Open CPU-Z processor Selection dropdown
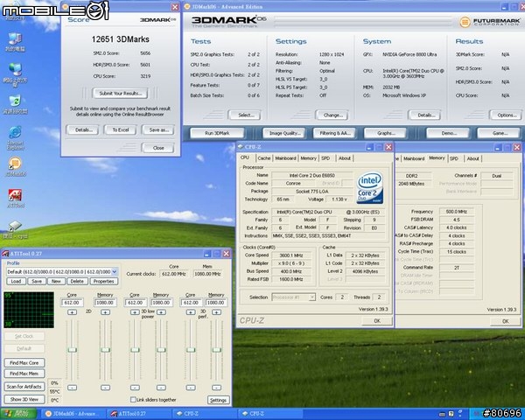 coord(311,297)
